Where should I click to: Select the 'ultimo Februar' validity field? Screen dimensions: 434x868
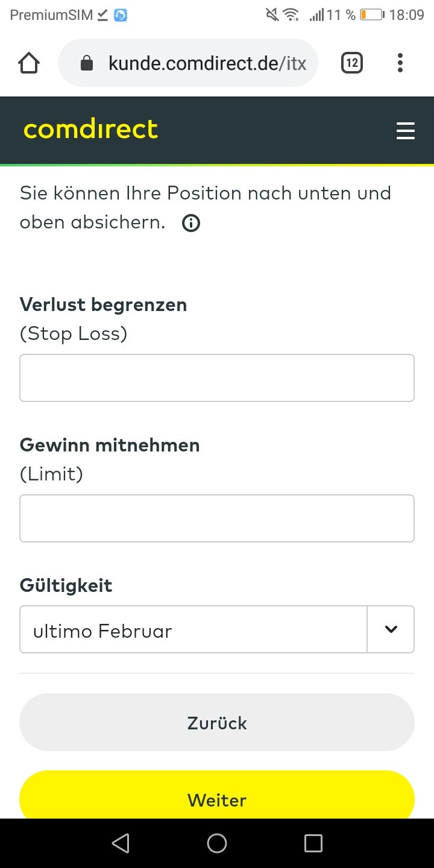coord(193,629)
